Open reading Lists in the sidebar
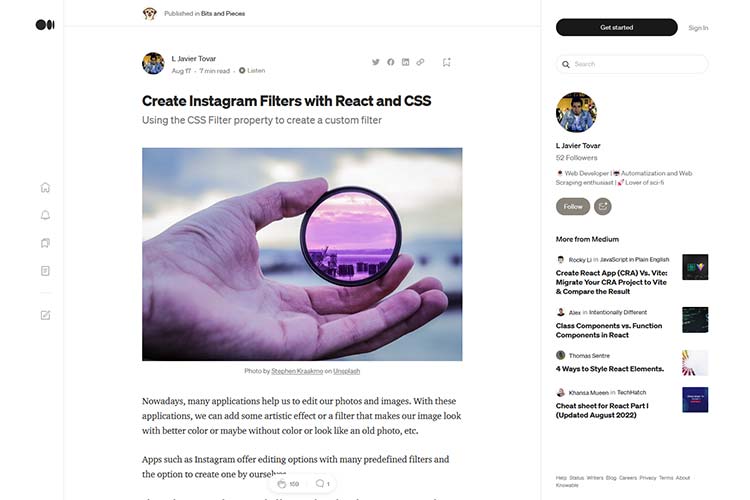The image size is (750, 500). tap(45, 243)
